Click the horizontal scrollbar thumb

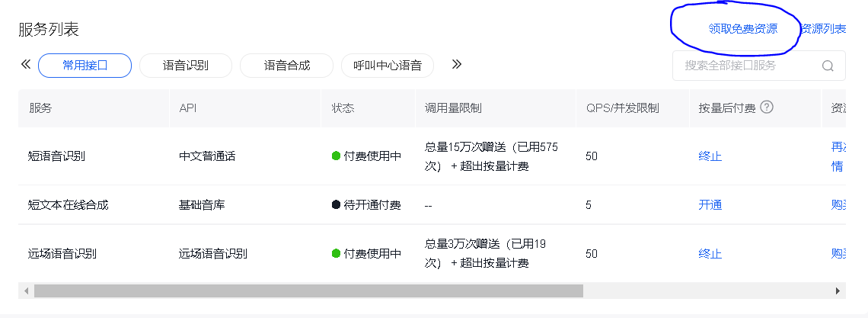click(x=308, y=291)
